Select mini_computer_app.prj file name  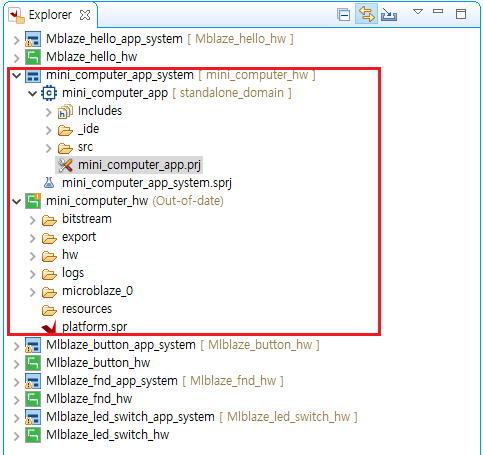(x=139, y=165)
